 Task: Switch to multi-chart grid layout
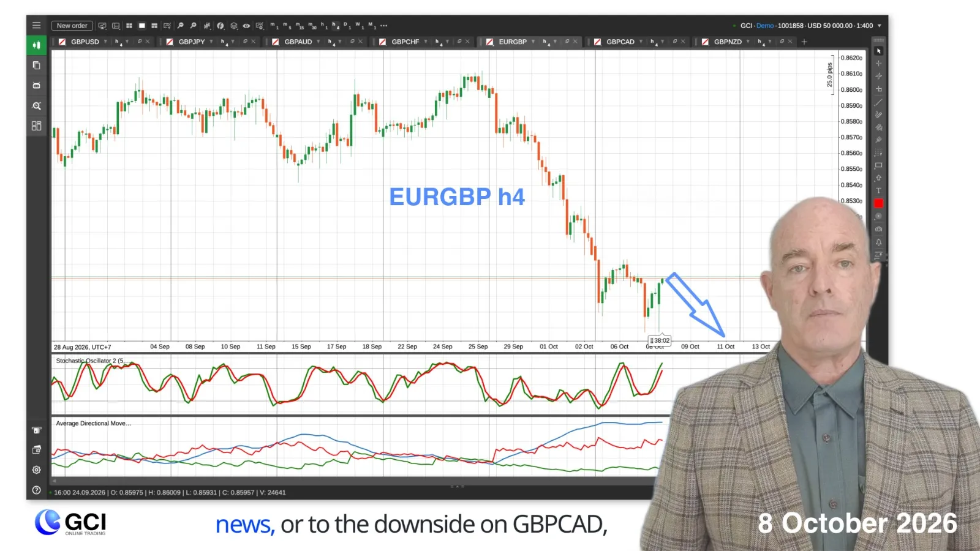[x=129, y=26]
